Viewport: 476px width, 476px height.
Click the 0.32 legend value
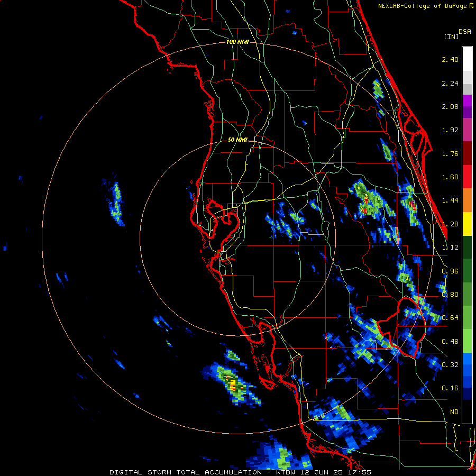450,365
